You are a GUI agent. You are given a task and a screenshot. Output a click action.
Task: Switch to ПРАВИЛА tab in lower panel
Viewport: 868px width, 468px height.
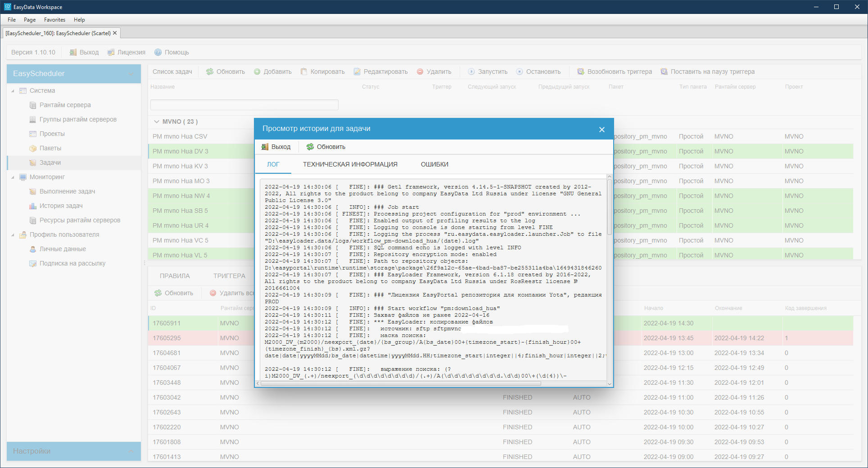pos(175,276)
